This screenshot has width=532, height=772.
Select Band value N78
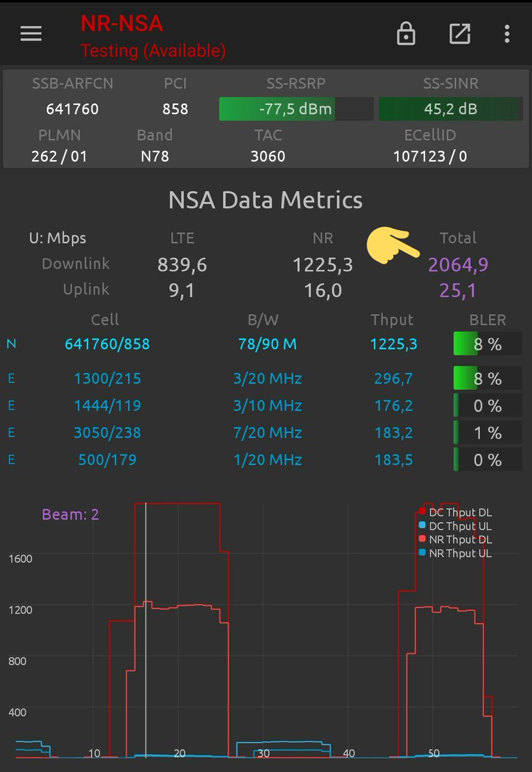(x=154, y=156)
